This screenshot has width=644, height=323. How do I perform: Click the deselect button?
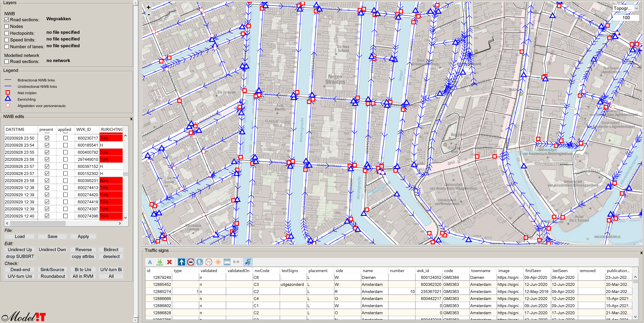(x=111, y=256)
